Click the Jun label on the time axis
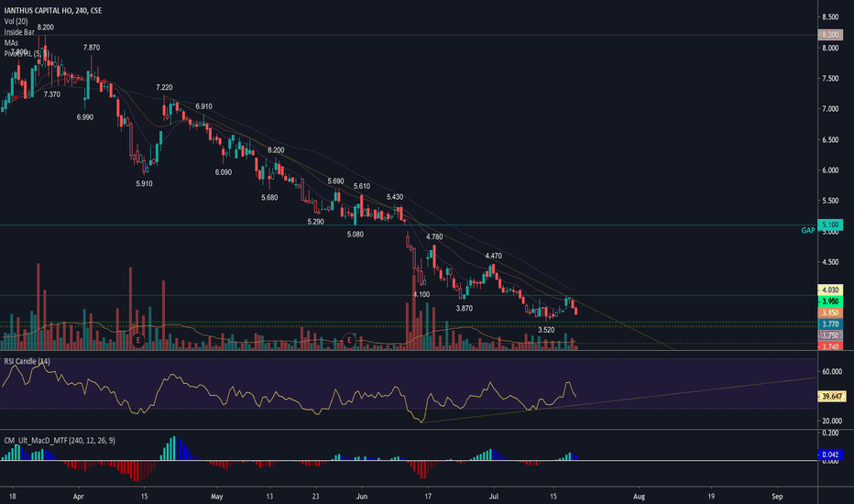Image resolution: width=854 pixels, height=504 pixels. 362,497
